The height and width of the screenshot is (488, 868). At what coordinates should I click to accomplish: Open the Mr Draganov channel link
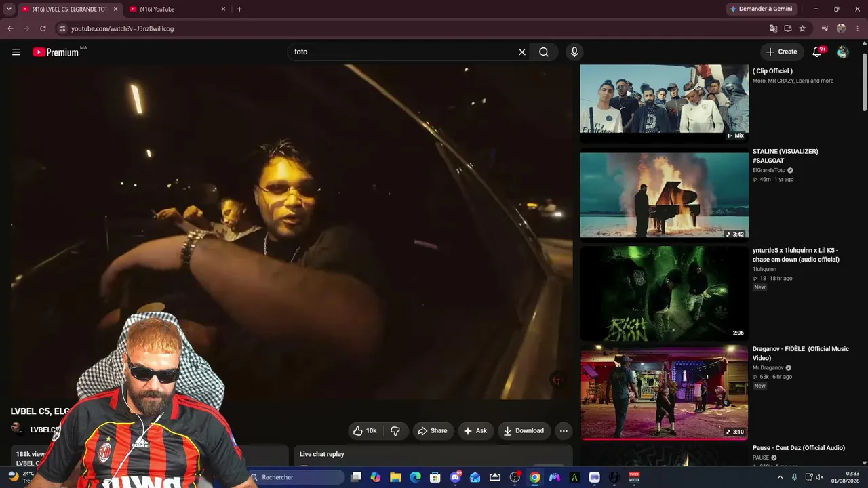768,368
